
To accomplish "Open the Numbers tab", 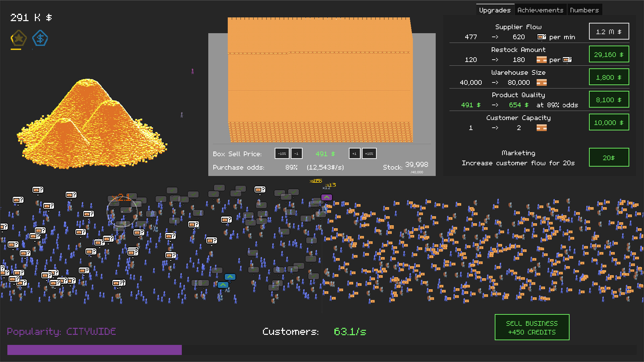I will 584,10.
